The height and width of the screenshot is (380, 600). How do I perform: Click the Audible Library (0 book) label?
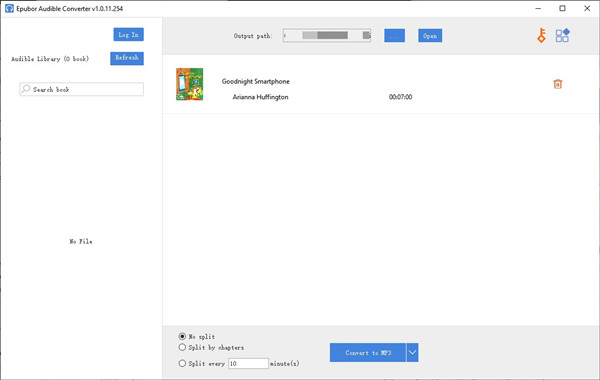pos(50,59)
